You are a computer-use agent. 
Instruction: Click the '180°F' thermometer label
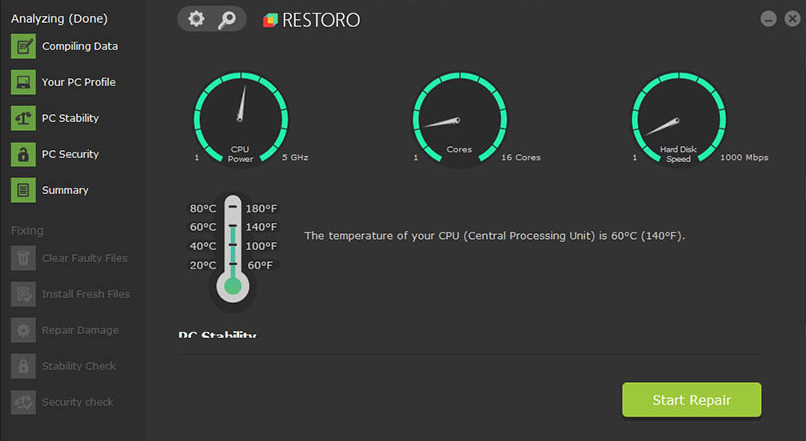(x=261, y=208)
